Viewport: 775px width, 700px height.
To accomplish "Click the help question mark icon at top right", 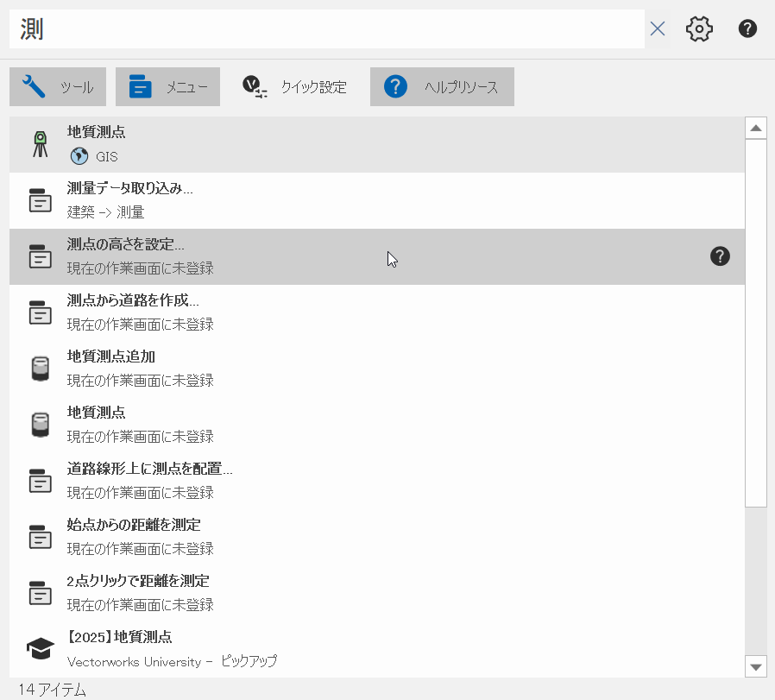I will point(747,29).
